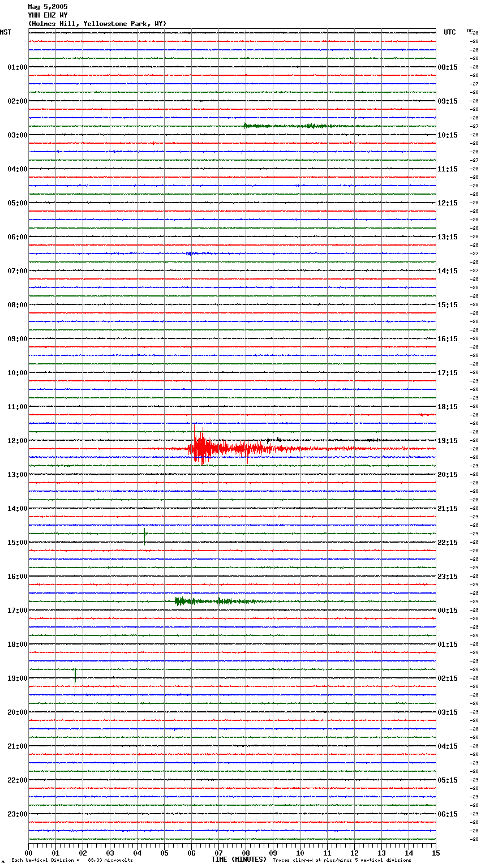Select the 06:00 MST time label
This screenshot has width=481, height=868.
point(18,237)
